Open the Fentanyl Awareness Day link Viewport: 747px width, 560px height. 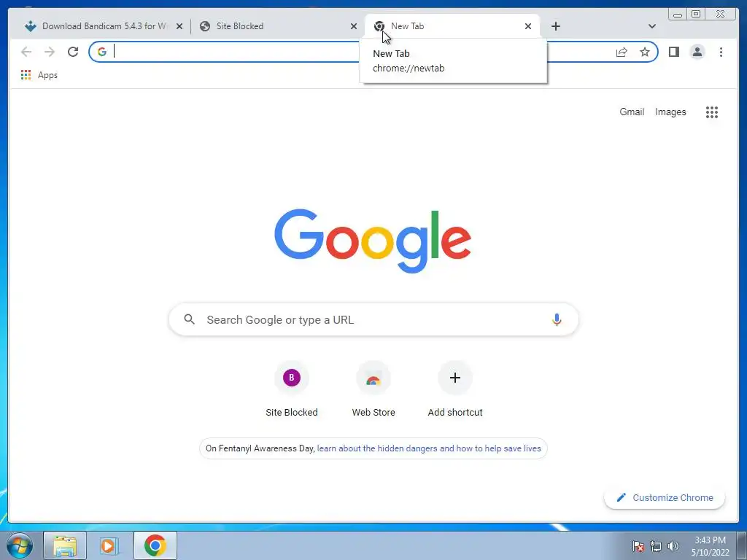pos(429,448)
